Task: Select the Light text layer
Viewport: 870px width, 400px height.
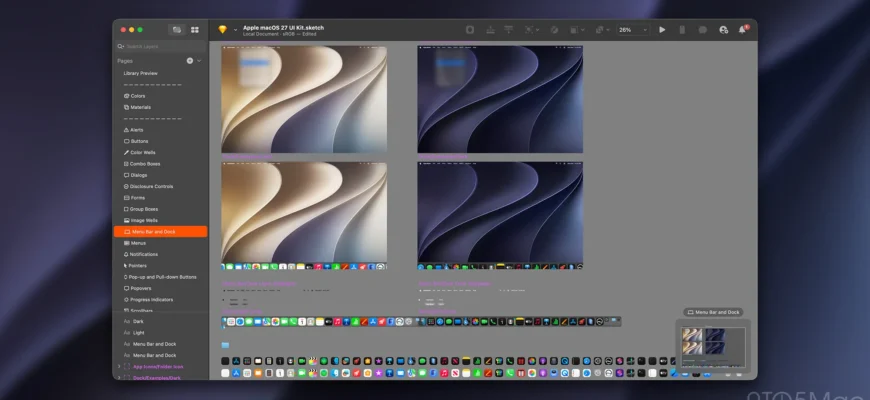Action: point(160,333)
